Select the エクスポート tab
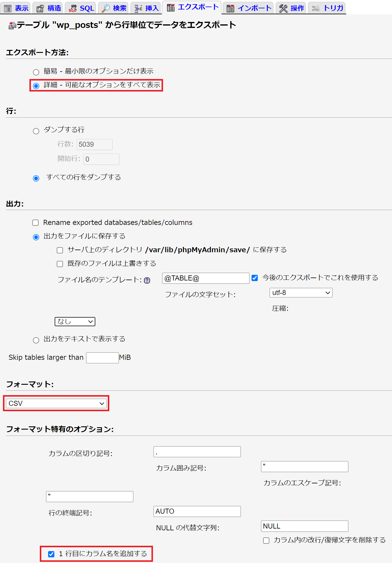 coord(192,7)
